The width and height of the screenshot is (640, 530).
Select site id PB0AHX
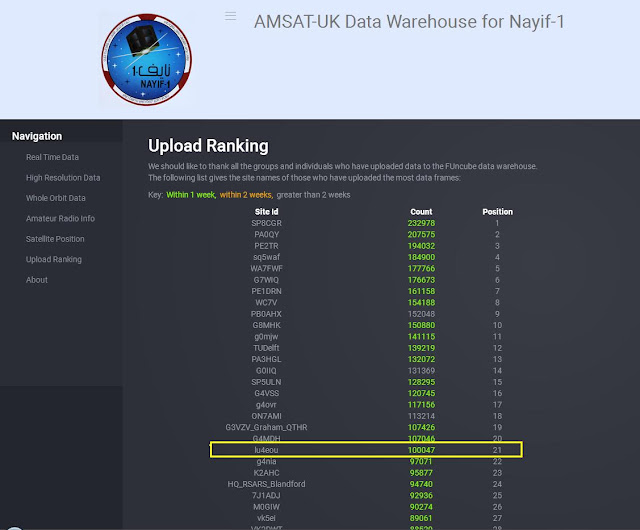(x=267, y=314)
